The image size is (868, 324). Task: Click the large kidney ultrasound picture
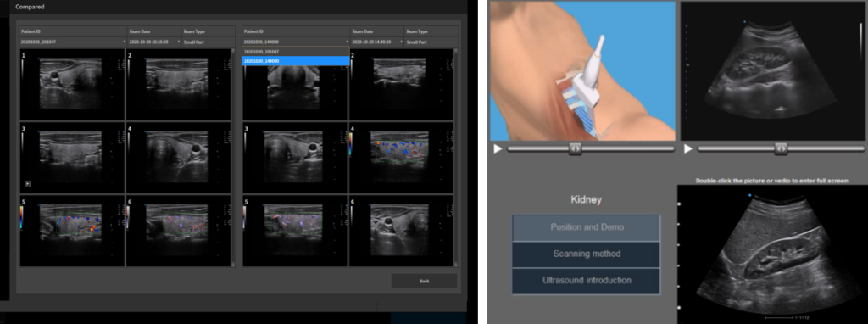pos(772,254)
